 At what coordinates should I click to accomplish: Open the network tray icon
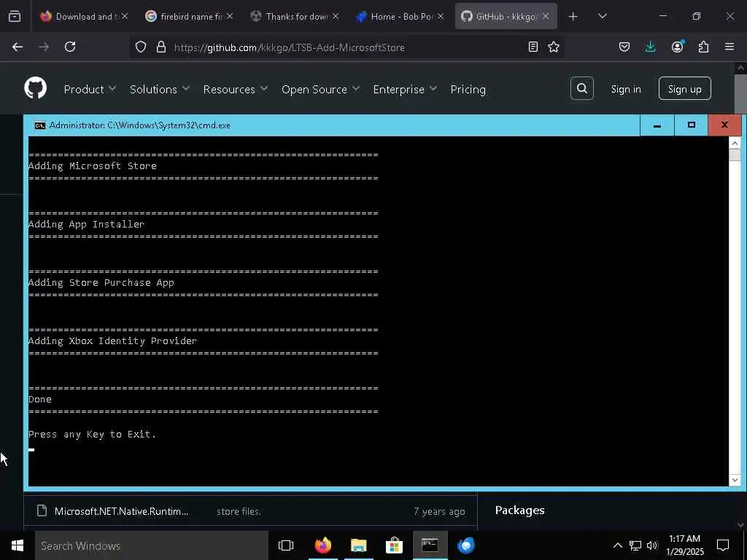point(635,545)
